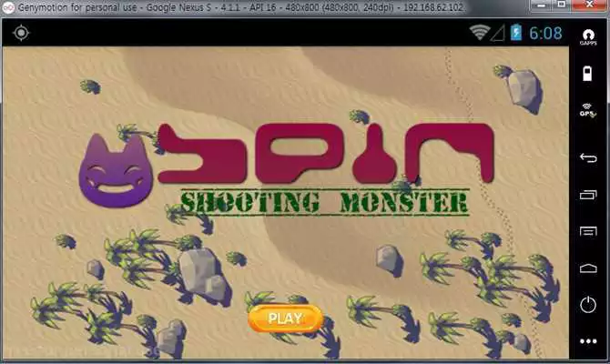Screen dimensions: 610x364
Task: Click the power button in Genymotion sidebar
Action: coord(588,305)
